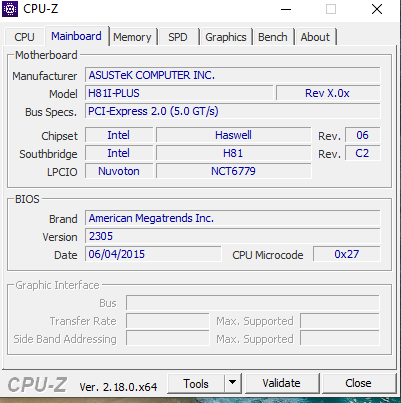Viewport: 401px width, 403px height.
Task: Click the BIOS brand American Megatrends Inc.
Action: coord(232,218)
